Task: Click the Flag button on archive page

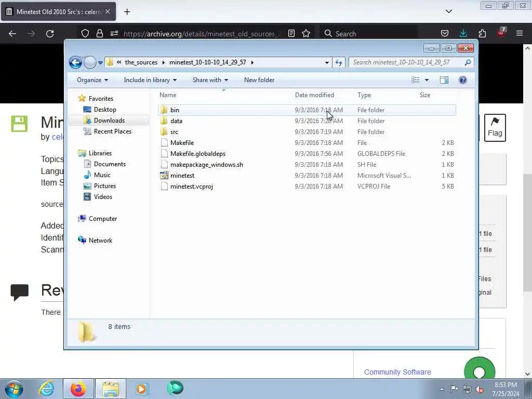Action: coord(495,128)
